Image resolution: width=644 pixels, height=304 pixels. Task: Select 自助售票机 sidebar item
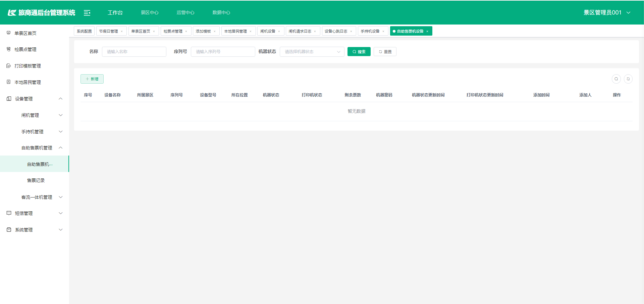pyautogui.click(x=35, y=164)
